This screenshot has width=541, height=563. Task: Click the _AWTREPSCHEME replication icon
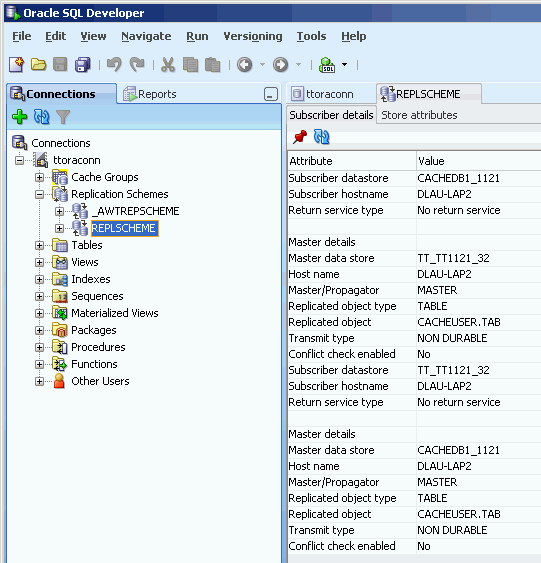click(x=80, y=211)
